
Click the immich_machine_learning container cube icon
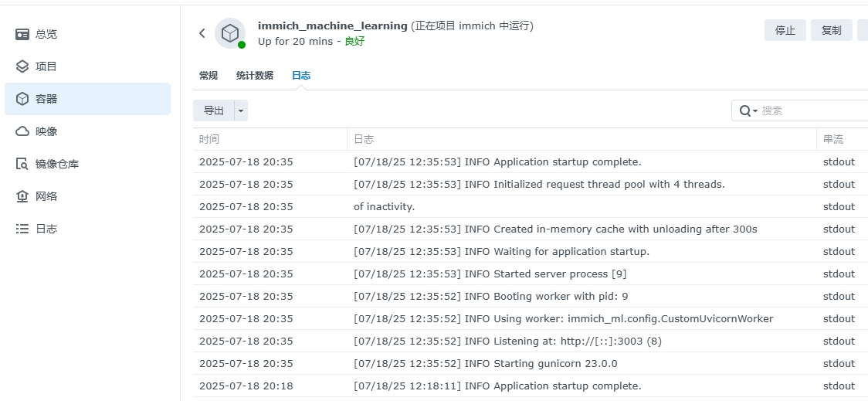coord(230,33)
